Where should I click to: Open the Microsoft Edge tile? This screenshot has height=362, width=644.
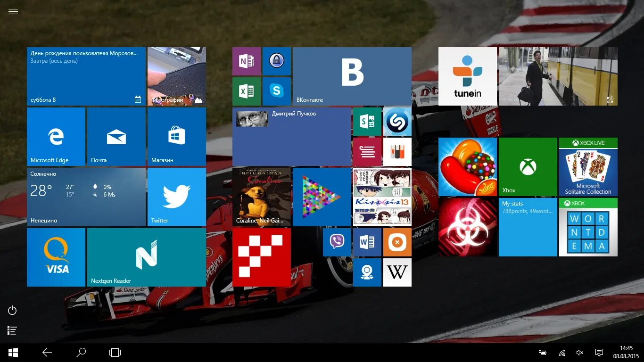[x=56, y=137]
